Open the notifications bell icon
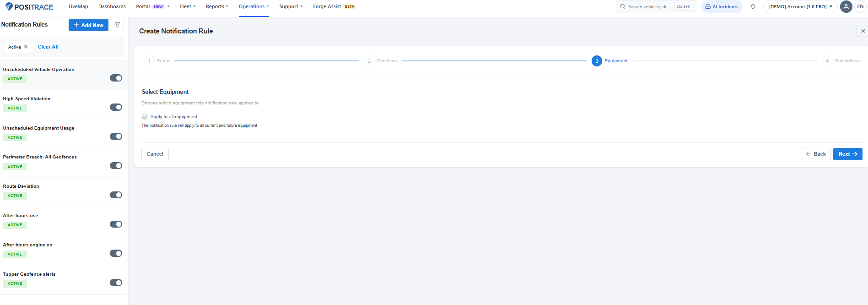The height and width of the screenshot is (305, 868). tap(753, 7)
